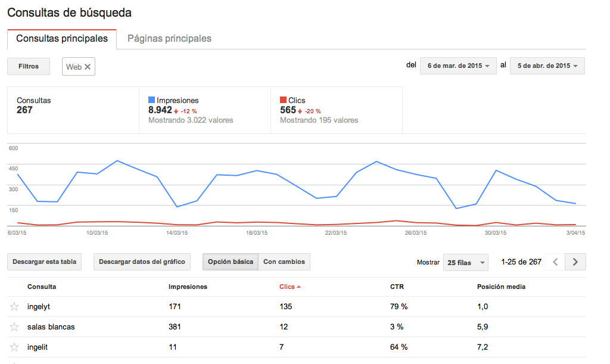The height and width of the screenshot is (364, 610).
Task: Click the Filtros button
Action: coord(29,66)
